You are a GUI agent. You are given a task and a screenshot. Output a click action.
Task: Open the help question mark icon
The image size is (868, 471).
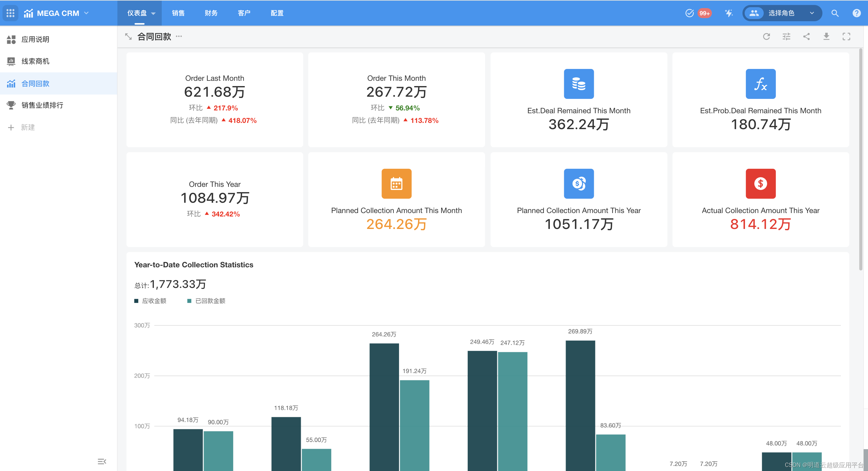(x=856, y=13)
